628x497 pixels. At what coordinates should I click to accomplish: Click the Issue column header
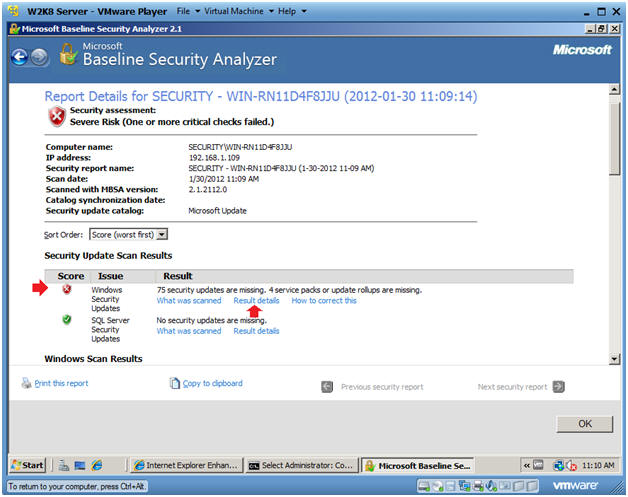pyautogui.click(x=111, y=276)
